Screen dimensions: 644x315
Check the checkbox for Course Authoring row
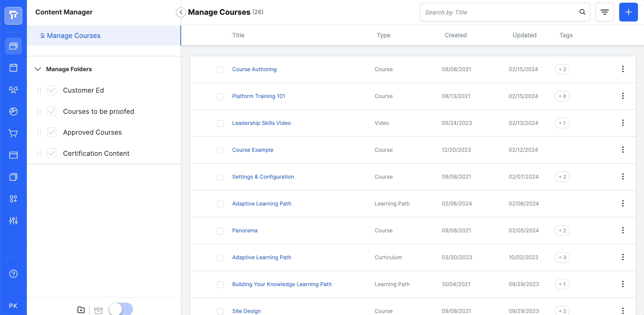pos(220,70)
